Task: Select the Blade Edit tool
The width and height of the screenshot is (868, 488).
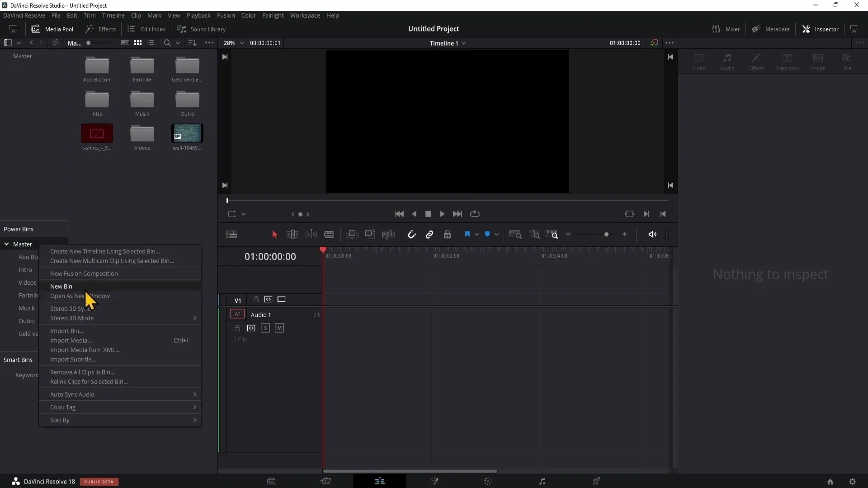Action: [329, 235]
